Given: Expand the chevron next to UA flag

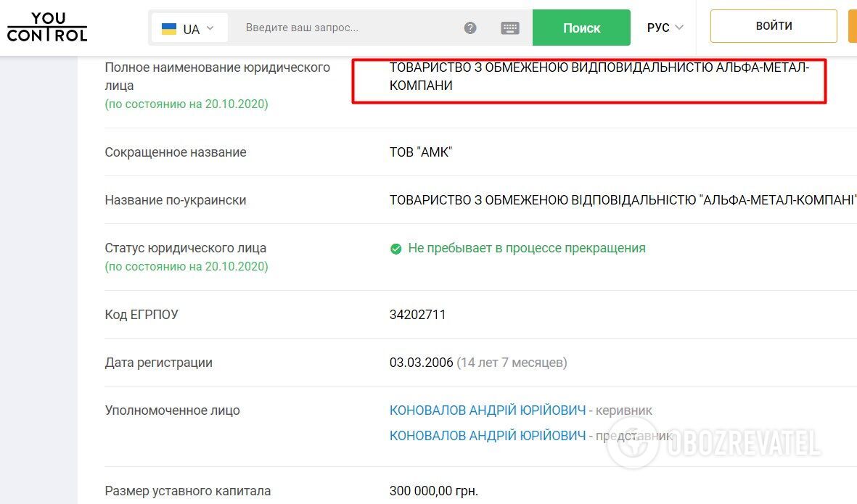Looking at the screenshot, I should [209, 28].
